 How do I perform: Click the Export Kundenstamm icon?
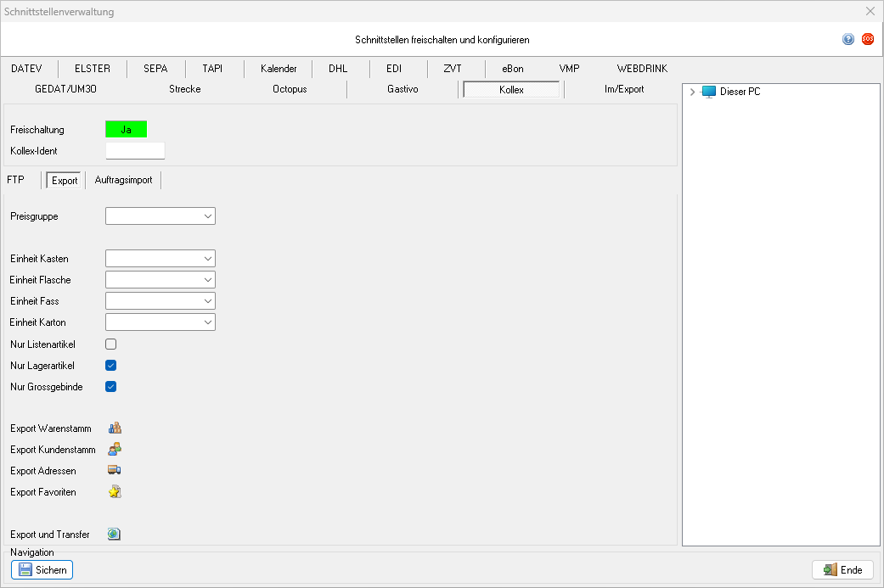click(x=115, y=450)
